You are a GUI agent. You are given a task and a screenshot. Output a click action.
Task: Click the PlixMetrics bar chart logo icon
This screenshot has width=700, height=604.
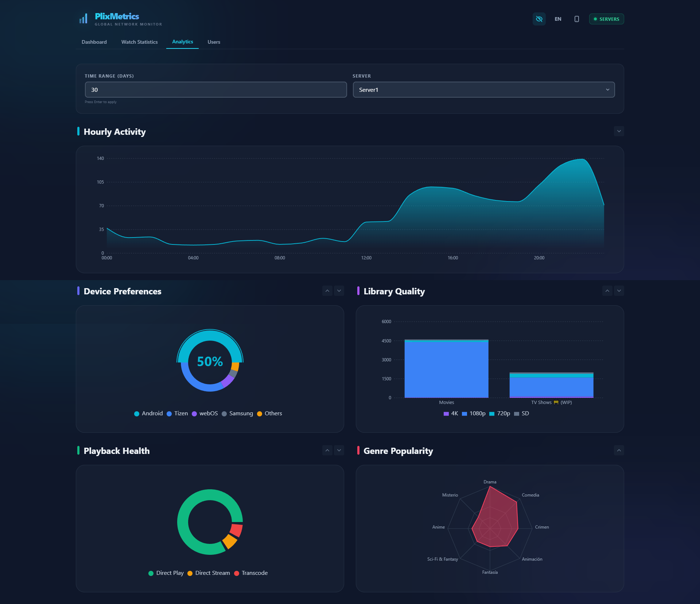[83, 19]
